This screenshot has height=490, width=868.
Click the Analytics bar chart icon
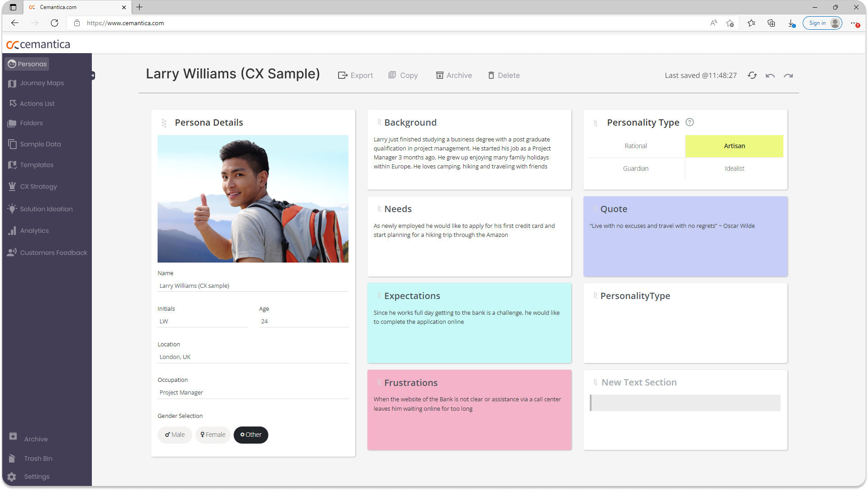click(x=12, y=231)
